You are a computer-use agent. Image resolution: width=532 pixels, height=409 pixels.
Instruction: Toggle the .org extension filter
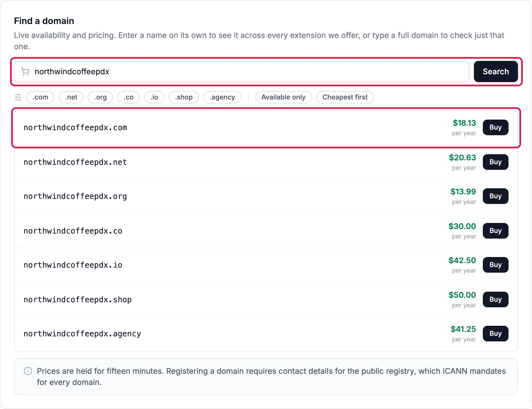(x=100, y=97)
